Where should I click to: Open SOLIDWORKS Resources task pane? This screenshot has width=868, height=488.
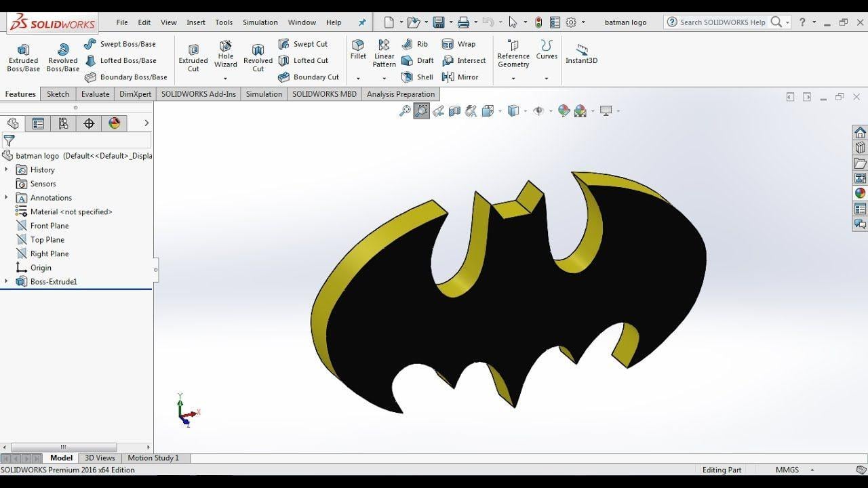(x=860, y=132)
